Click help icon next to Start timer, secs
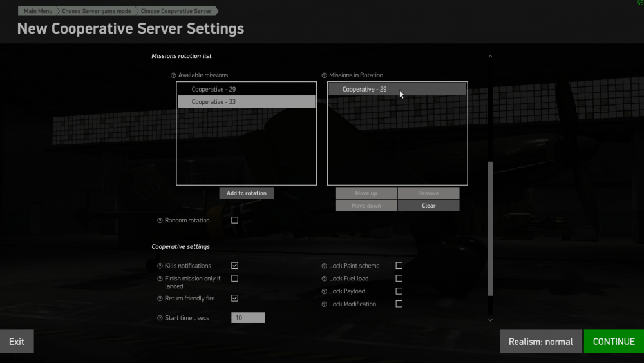 (160, 318)
